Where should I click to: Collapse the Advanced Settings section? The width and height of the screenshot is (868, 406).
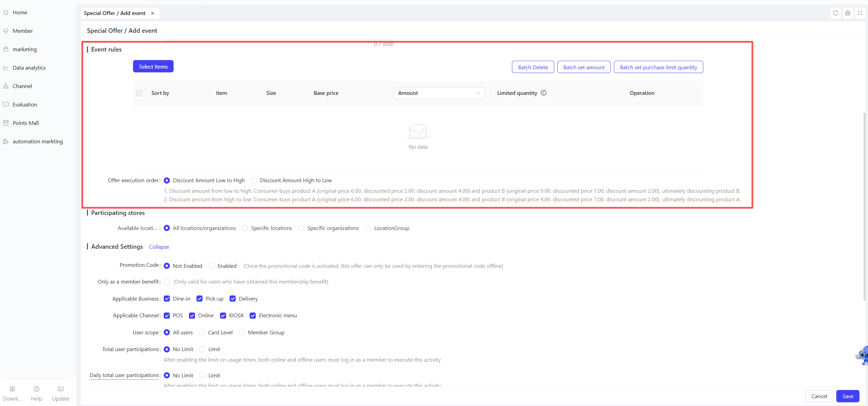[159, 247]
